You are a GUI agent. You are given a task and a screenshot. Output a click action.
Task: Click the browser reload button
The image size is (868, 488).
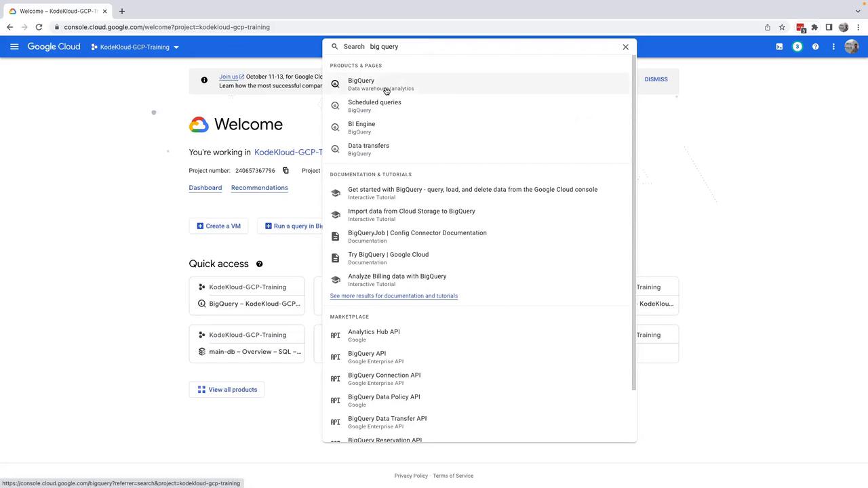click(x=39, y=27)
